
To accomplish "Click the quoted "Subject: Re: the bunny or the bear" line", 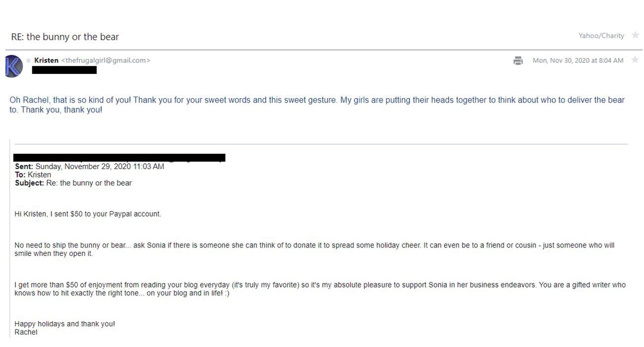I will point(72,182).
